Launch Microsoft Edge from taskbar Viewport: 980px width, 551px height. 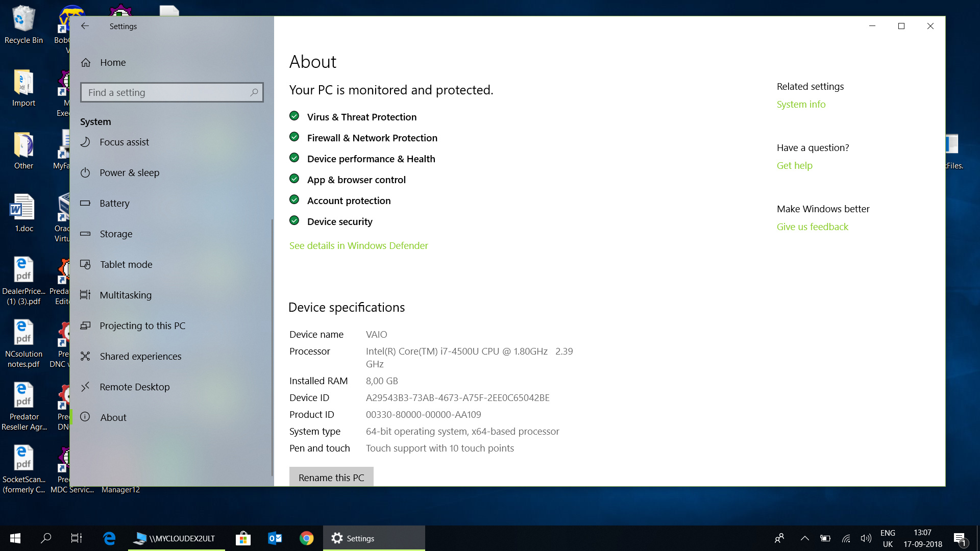(x=109, y=538)
